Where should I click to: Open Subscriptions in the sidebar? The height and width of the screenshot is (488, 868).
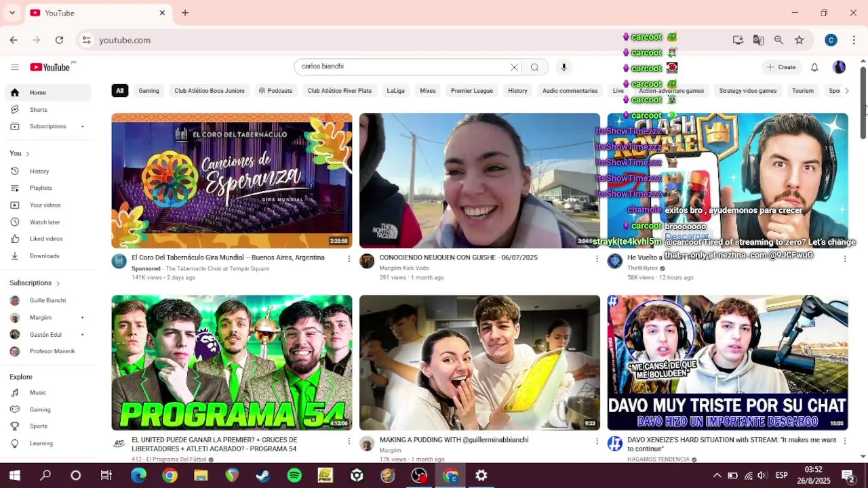coord(47,127)
